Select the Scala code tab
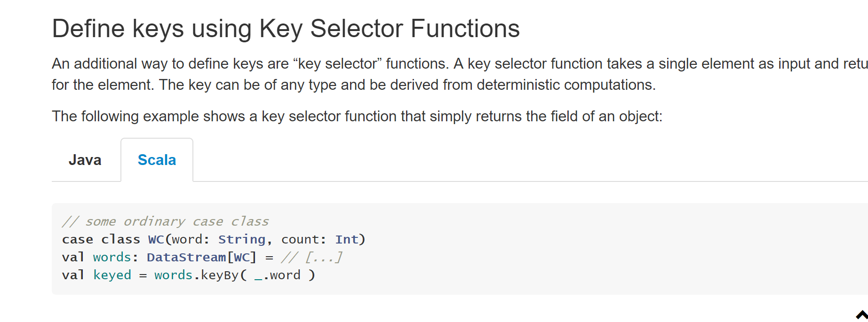 click(x=157, y=160)
